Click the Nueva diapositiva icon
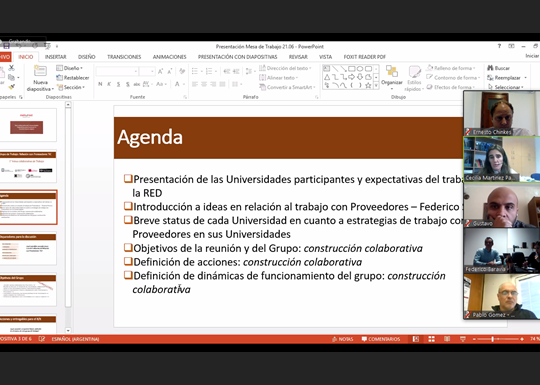 point(40,71)
